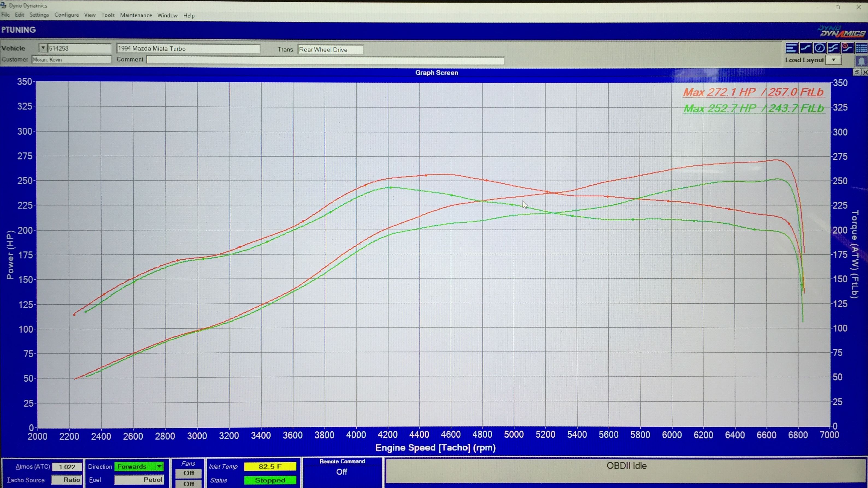
Task: Click the bar list view icon
Action: point(791,48)
